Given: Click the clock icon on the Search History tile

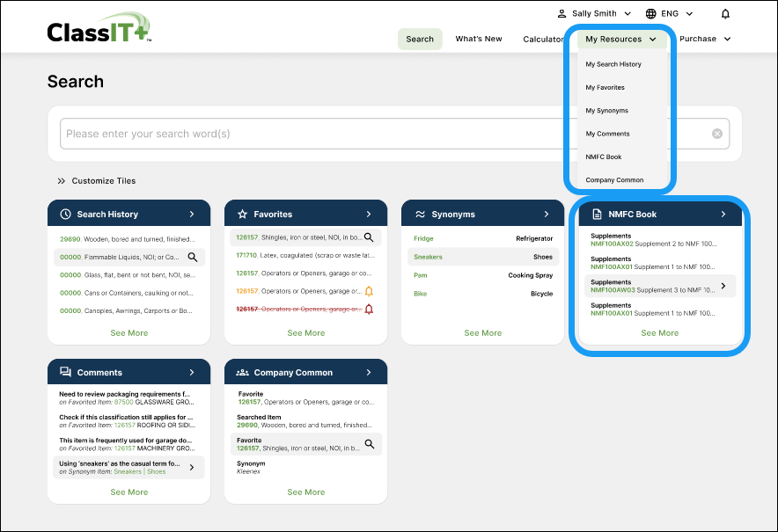Looking at the screenshot, I should click(x=65, y=215).
